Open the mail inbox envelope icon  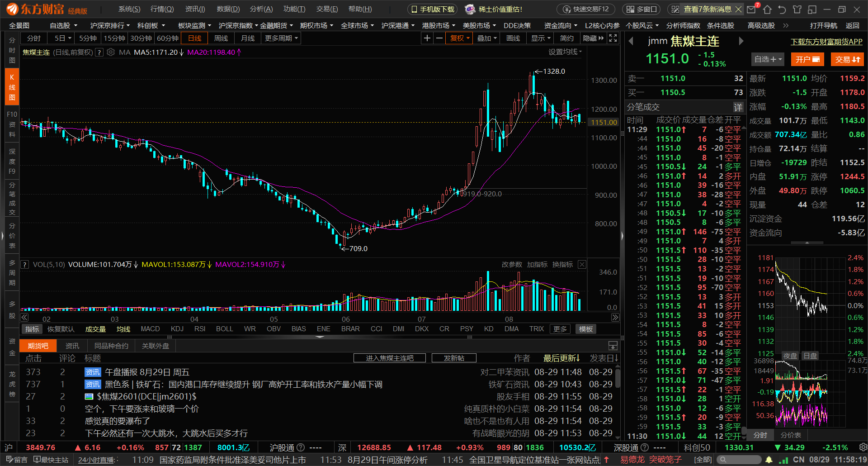[751, 9]
